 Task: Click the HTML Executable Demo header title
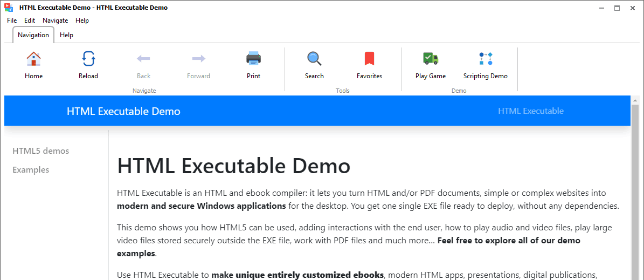click(123, 112)
